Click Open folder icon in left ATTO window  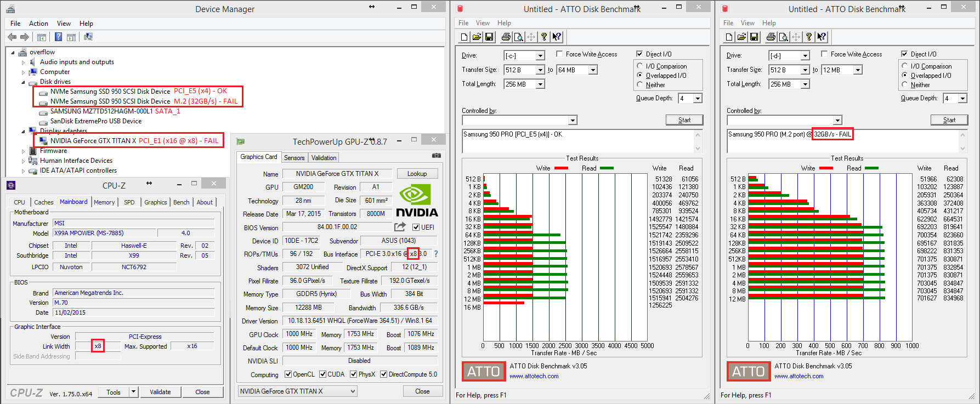tap(477, 37)
